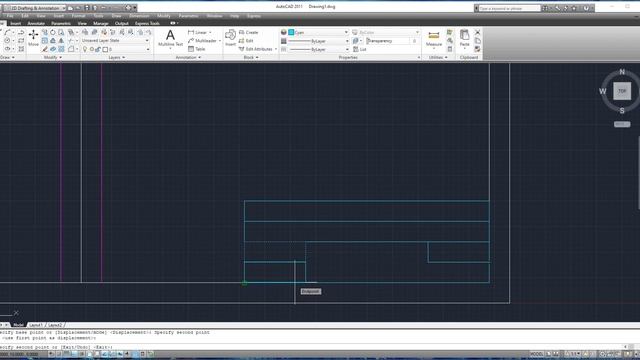Screen dimensions: 640x360
Task: Insert a Table from Annotation panel
Action: [x=196, y=49]
